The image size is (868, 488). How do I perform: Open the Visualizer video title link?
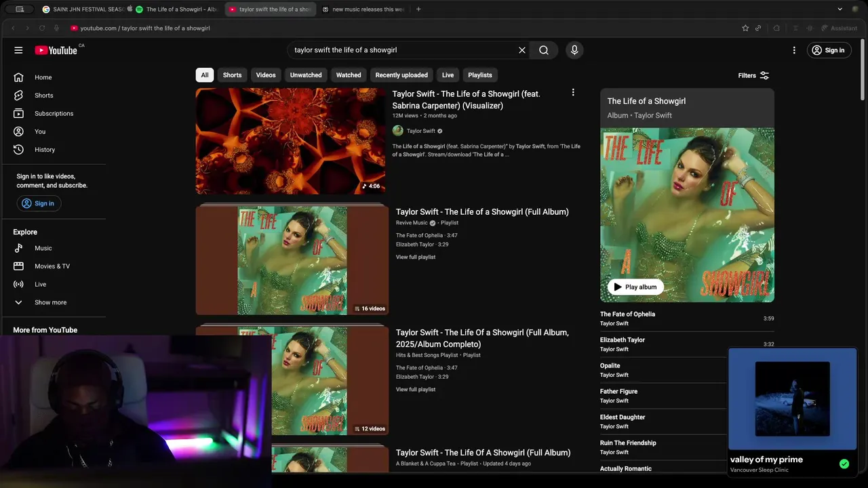coord(466,100)
